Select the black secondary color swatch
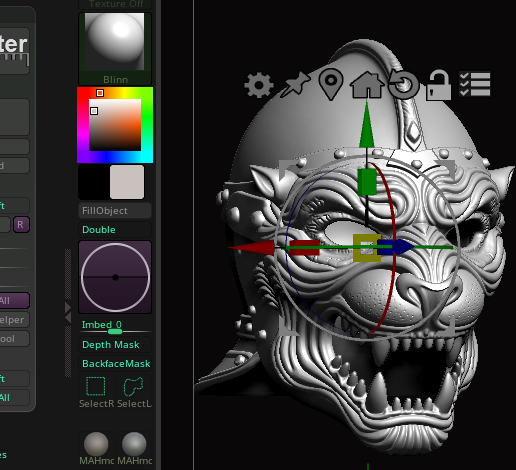The image size is (516, 470). coord(94,182)
